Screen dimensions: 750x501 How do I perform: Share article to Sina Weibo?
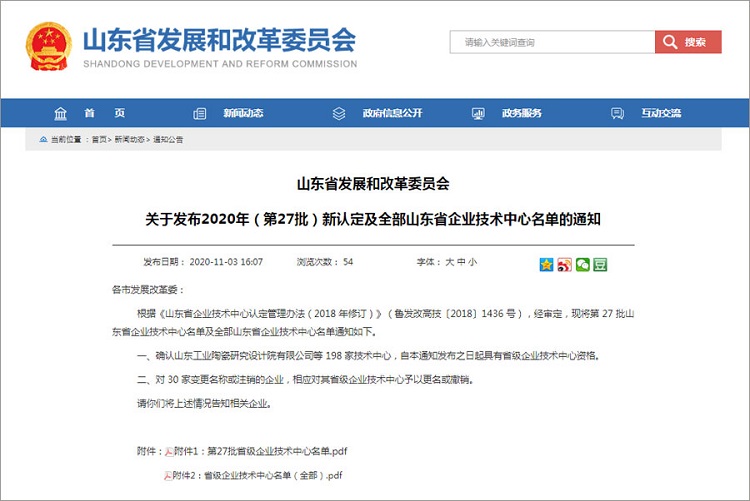(x=564, y=264)
